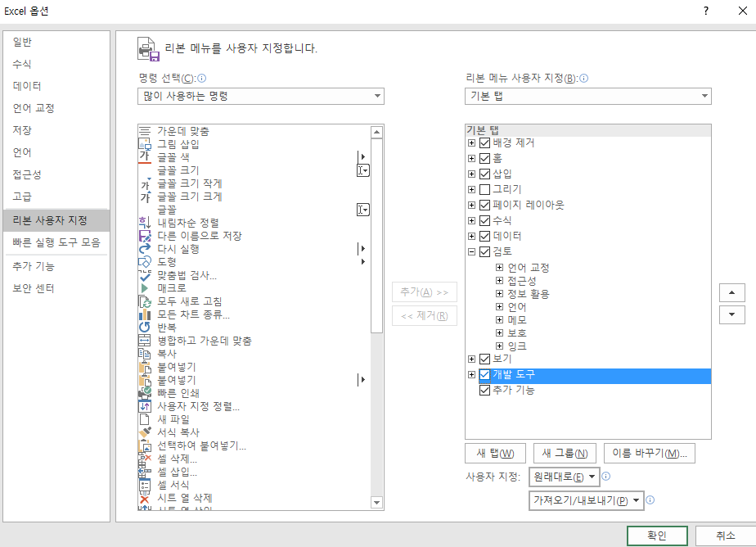Click the 새 그룹 button
The image size is (756, 547).
(565, 453)
